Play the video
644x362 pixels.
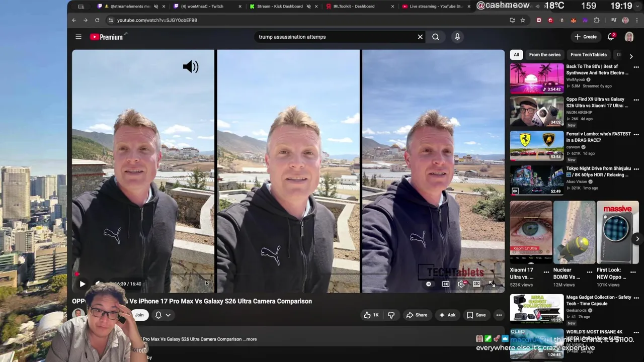coord(83,284)
